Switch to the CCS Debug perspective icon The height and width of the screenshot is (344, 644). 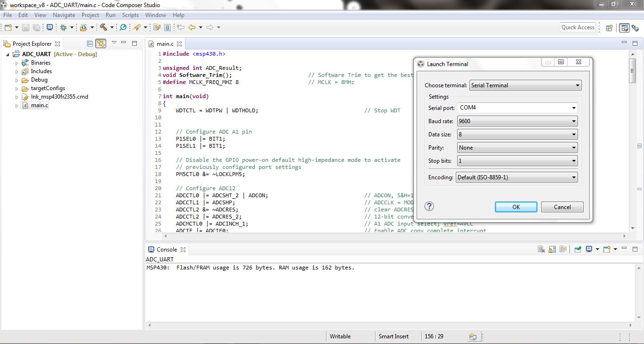635,28
